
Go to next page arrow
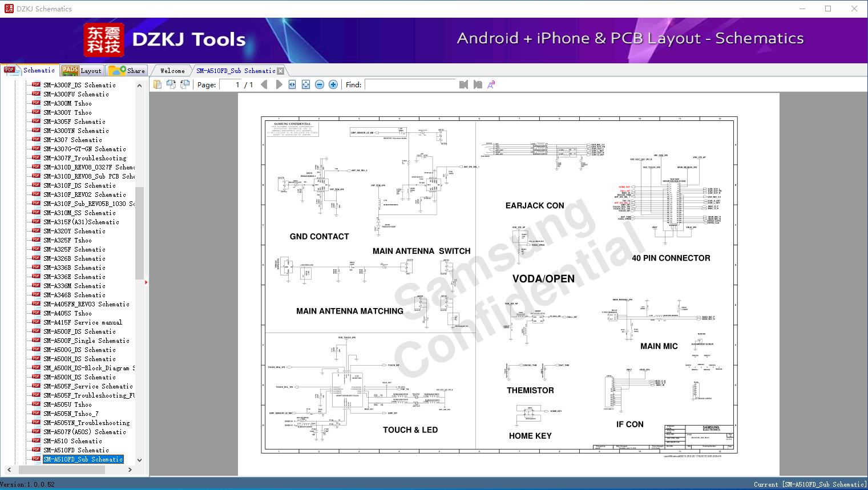click(278, 84)
